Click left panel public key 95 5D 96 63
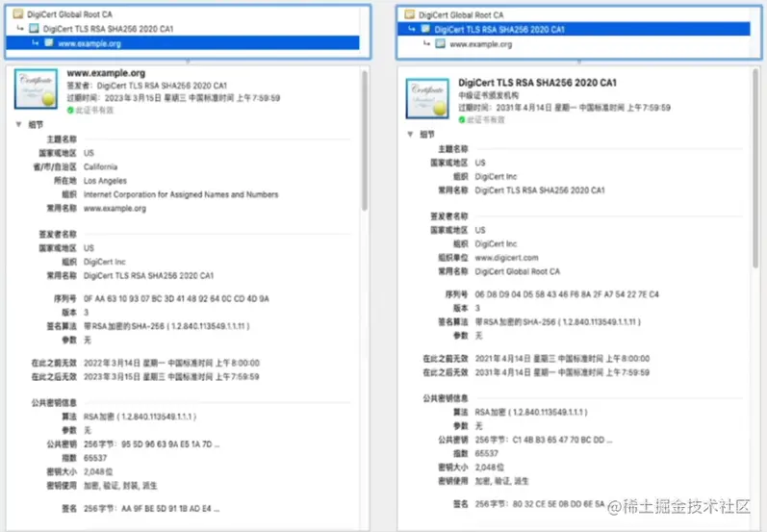Image resolution: width=767 pixels, height=532 pixels. 152,444
